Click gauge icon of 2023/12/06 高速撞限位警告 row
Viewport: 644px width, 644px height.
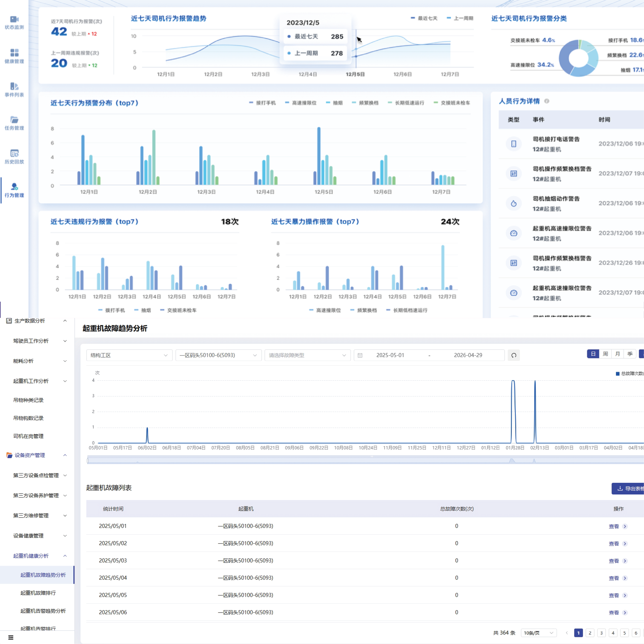(x=514, y=233)
